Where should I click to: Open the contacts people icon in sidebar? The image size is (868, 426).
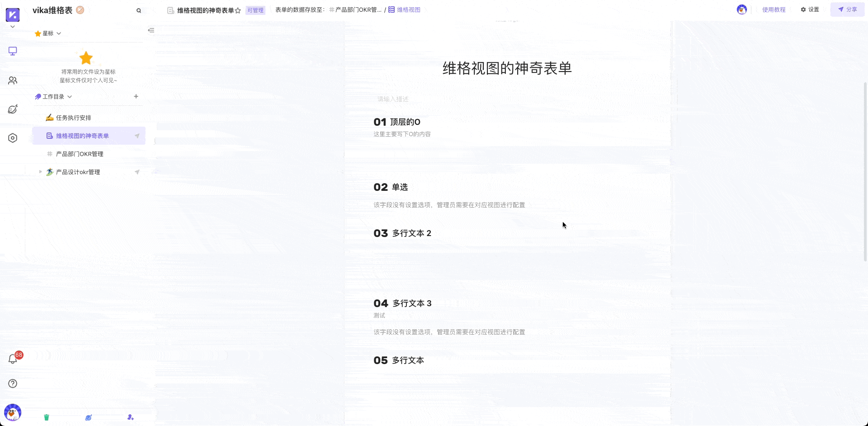point(12,80)
